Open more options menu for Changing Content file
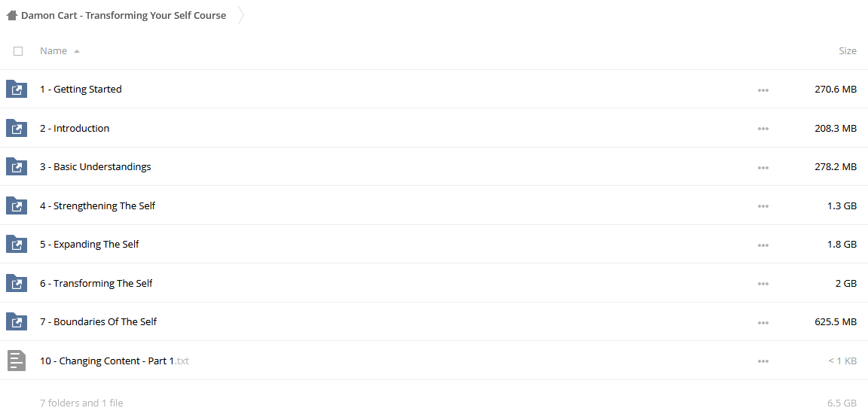Image resolution: width=868 pixels, height=420 pixels. click(763, 361)
